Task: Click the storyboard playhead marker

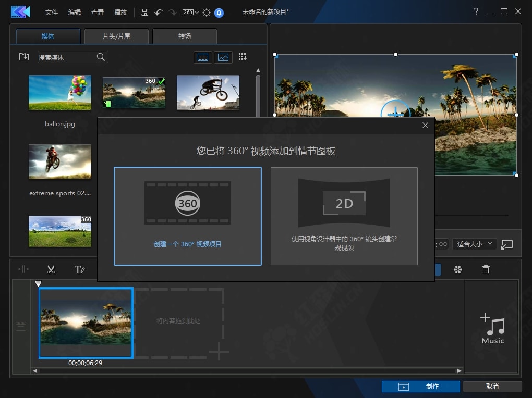Action: click(39, 283)
